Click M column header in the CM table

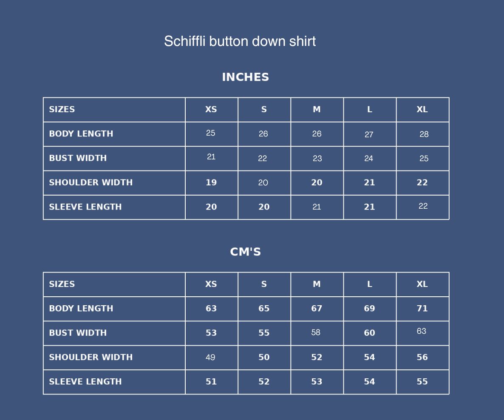click(x=317, y=284)
